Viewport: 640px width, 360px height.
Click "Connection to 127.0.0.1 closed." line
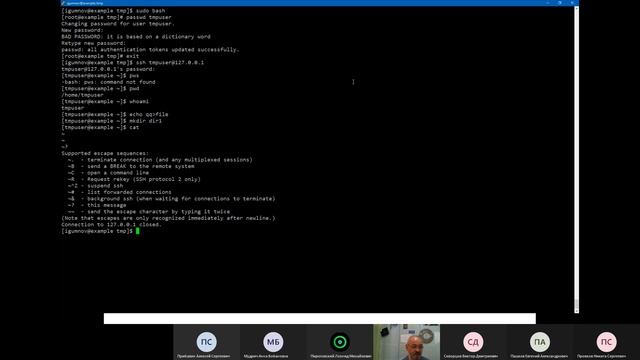coord(111,224)
